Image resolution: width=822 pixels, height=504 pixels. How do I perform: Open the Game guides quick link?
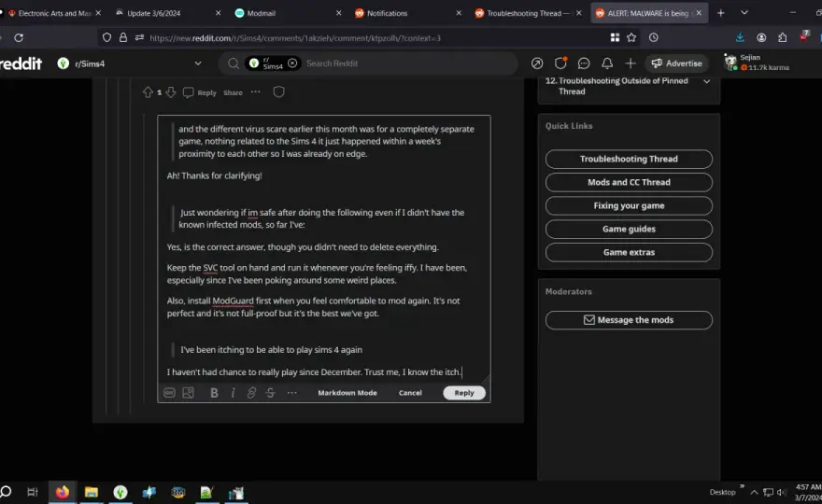coord(629,229)
